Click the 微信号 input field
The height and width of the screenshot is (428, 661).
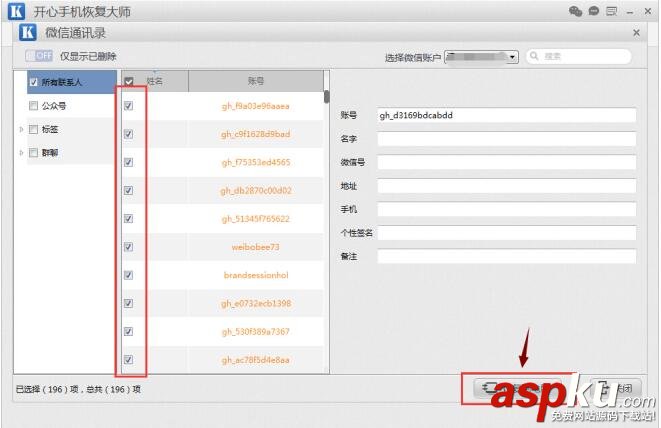(x=507, y=162)
